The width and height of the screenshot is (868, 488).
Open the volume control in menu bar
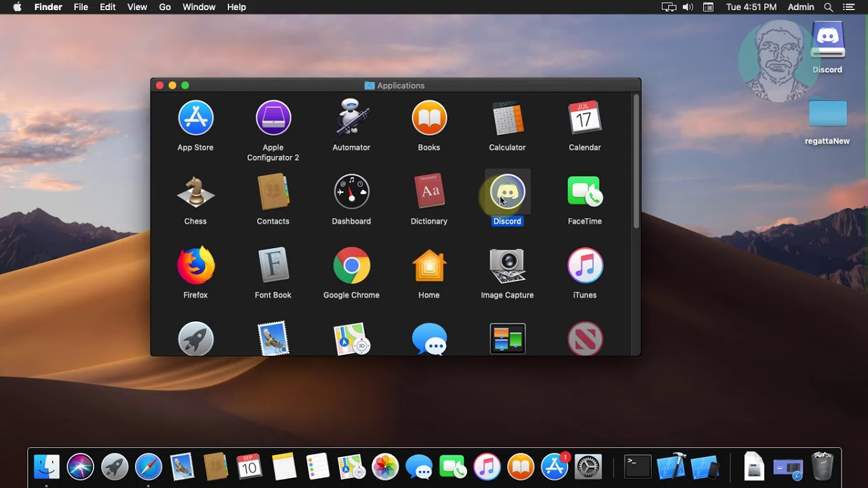tap(688, 7)
